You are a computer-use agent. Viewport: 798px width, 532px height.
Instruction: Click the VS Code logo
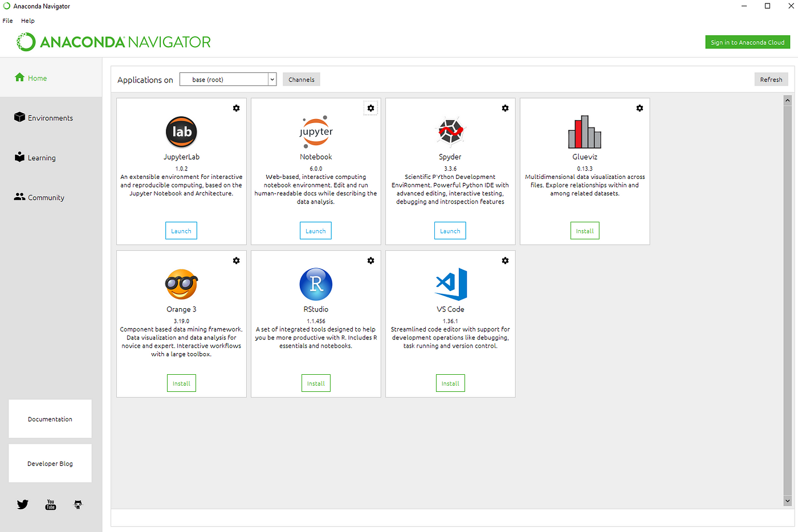[451, 284]
